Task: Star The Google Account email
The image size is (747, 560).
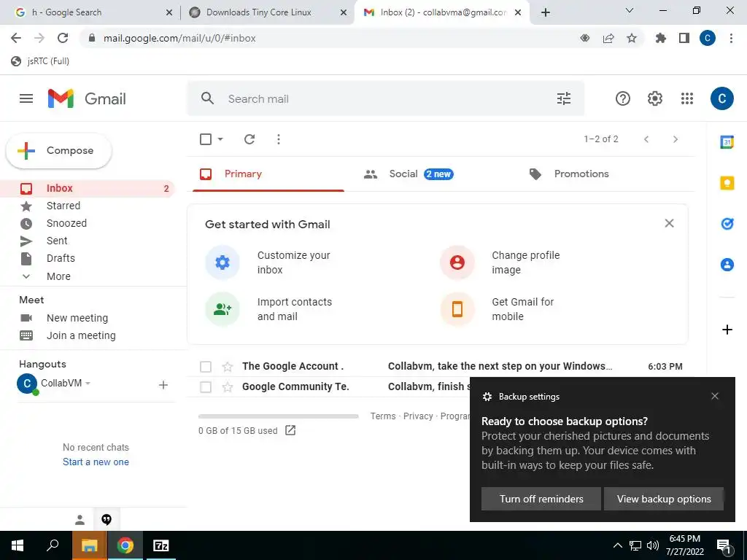Action: click(x=228, y=366)
